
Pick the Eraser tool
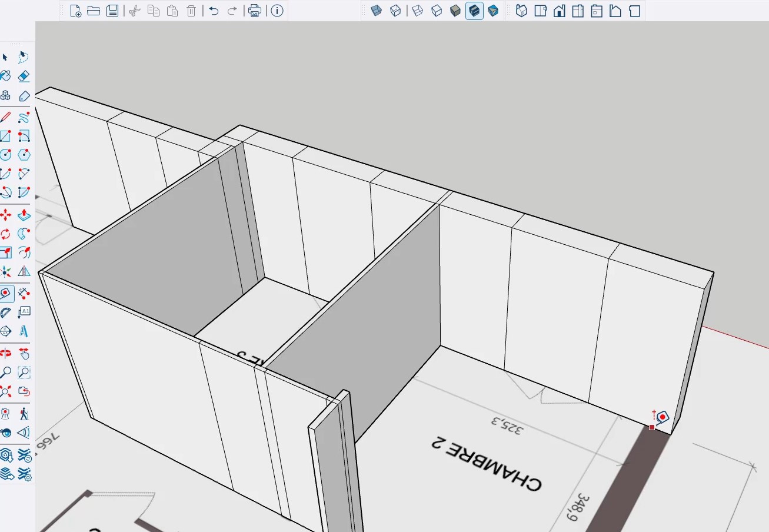pyautogui.click(x=24, y=76)
